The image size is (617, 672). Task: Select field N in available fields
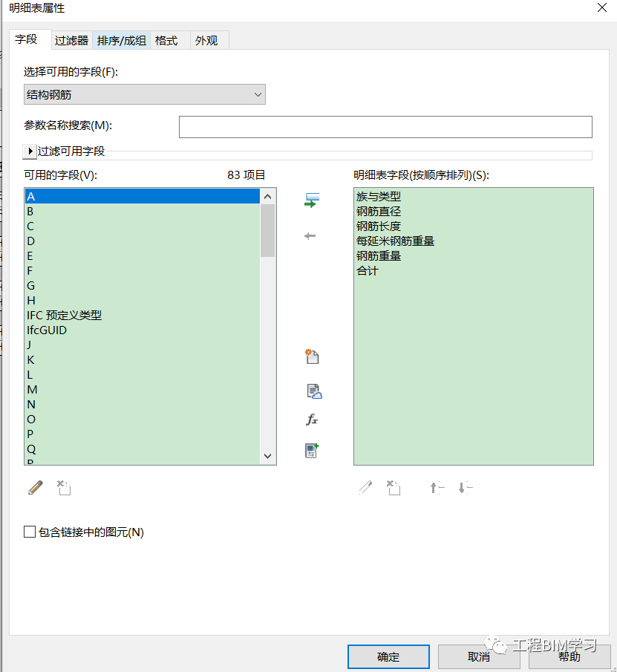143,405
